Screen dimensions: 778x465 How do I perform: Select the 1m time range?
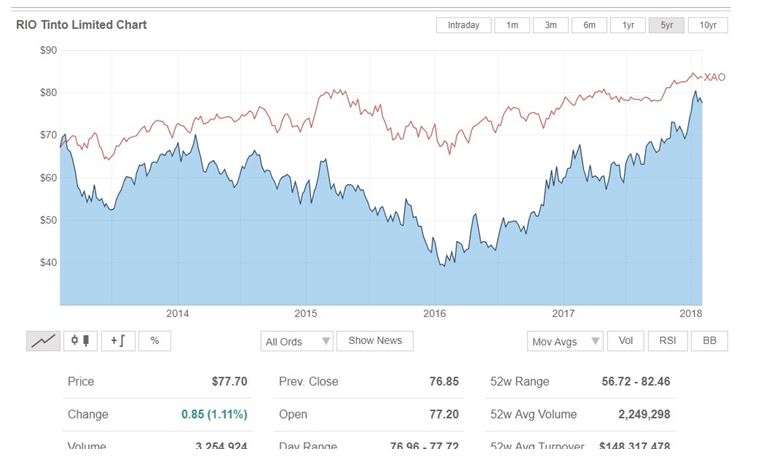pos(512,25)
